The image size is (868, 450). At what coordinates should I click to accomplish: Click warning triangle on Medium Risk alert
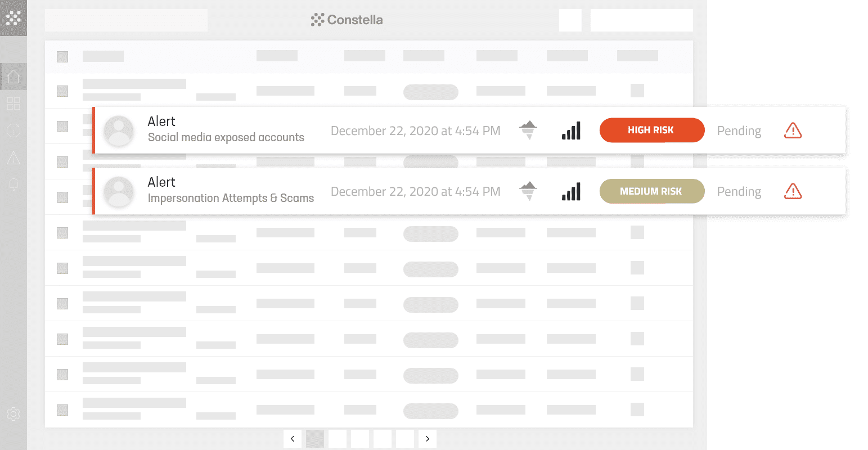pyautogui.click(x=793, y=191)
